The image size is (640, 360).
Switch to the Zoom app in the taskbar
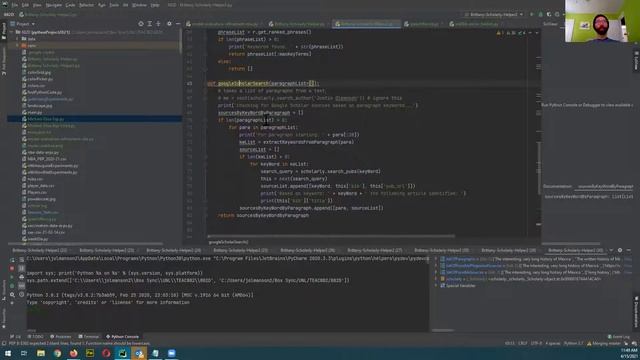(171, 353)
